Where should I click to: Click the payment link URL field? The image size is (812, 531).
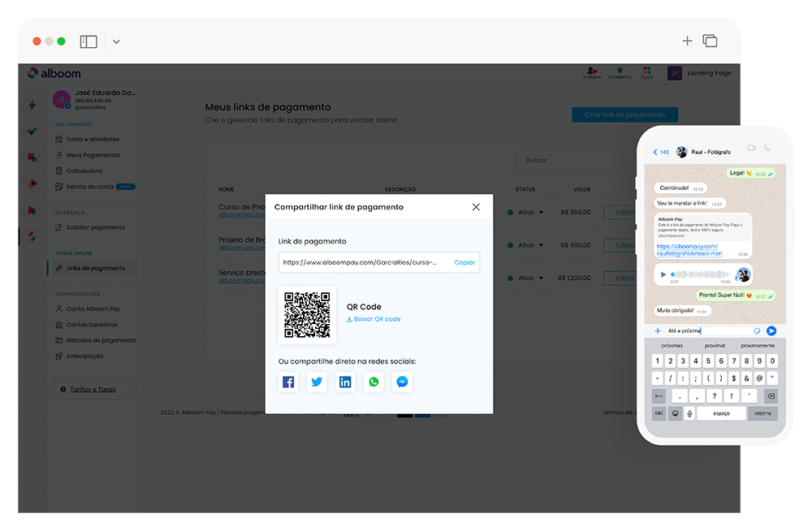379,262
